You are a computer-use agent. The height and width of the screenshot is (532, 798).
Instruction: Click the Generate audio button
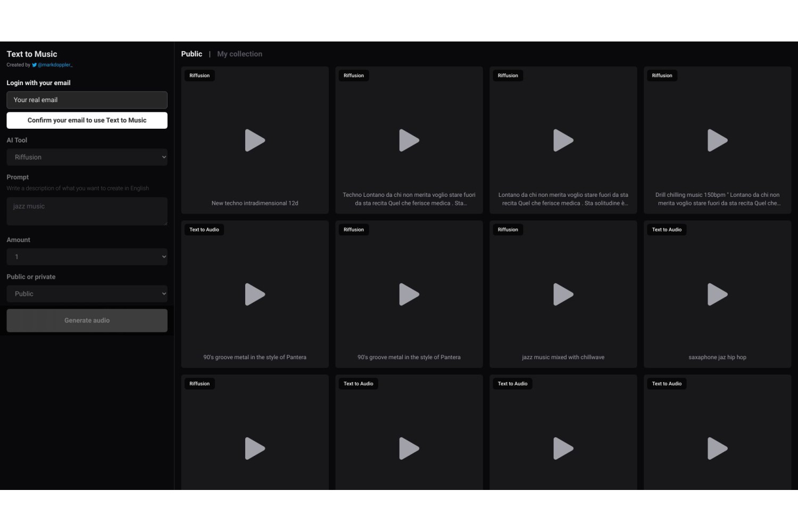(87, 320)
